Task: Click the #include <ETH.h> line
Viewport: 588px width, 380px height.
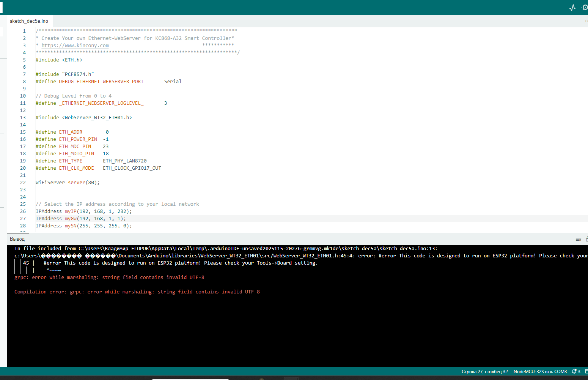Action: click(59, 60)
